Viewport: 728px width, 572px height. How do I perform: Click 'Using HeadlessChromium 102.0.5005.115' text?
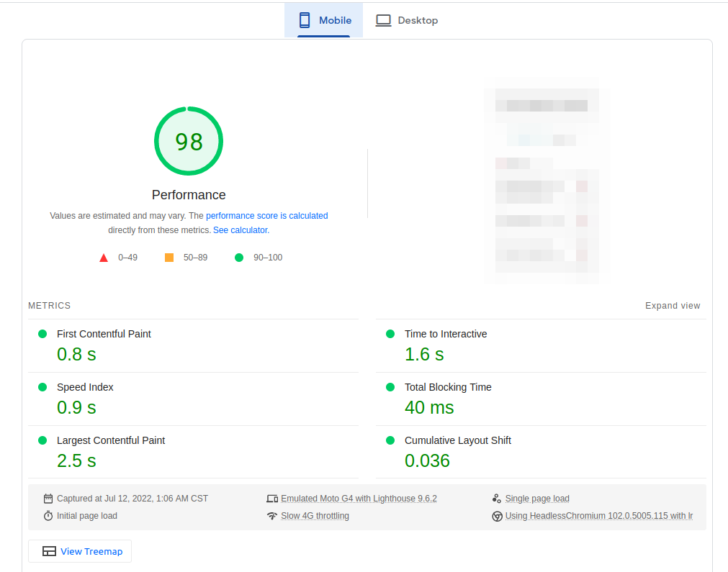click(x=599, y=516)
